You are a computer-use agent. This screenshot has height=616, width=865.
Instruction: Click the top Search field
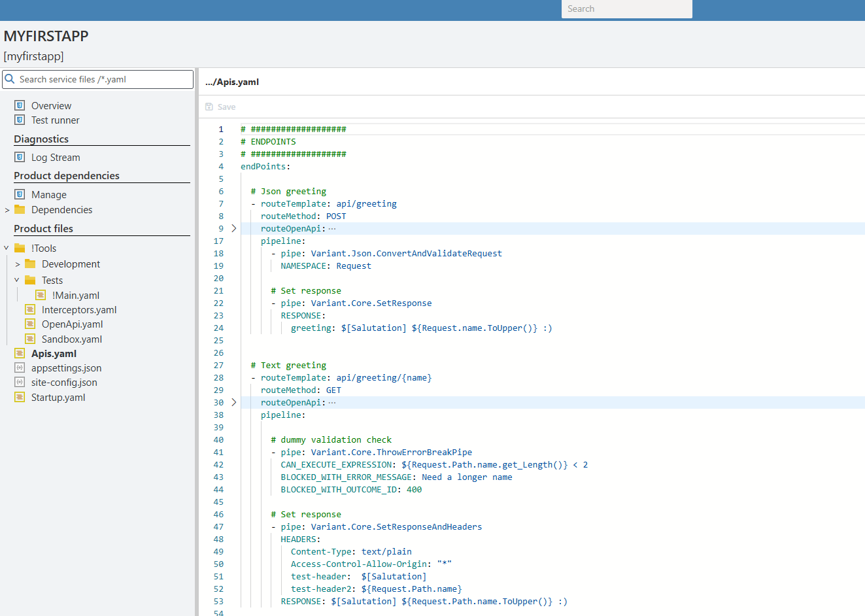tap(626, 9)
